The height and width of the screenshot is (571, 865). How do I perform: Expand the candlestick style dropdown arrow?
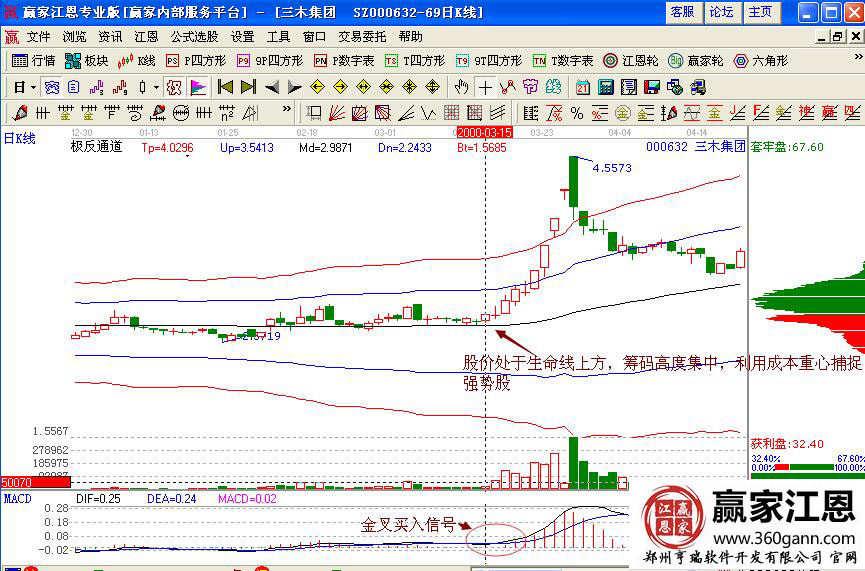pos(156,86)
